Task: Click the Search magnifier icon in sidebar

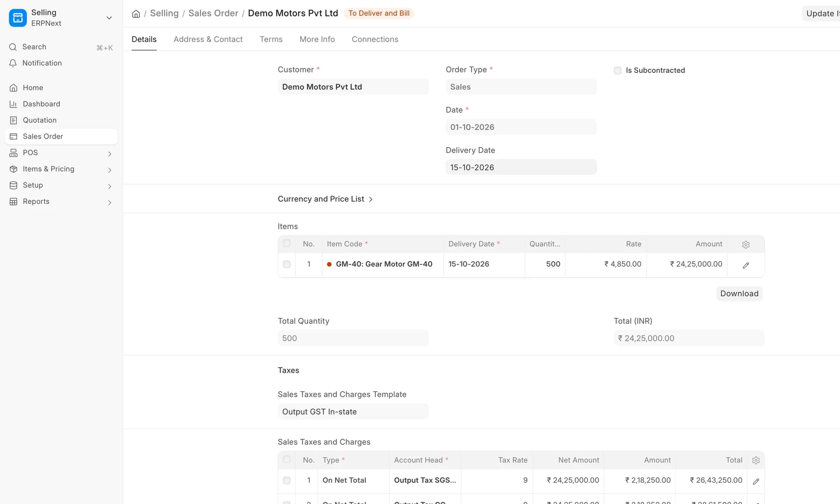Action: [x=13, y=47]
